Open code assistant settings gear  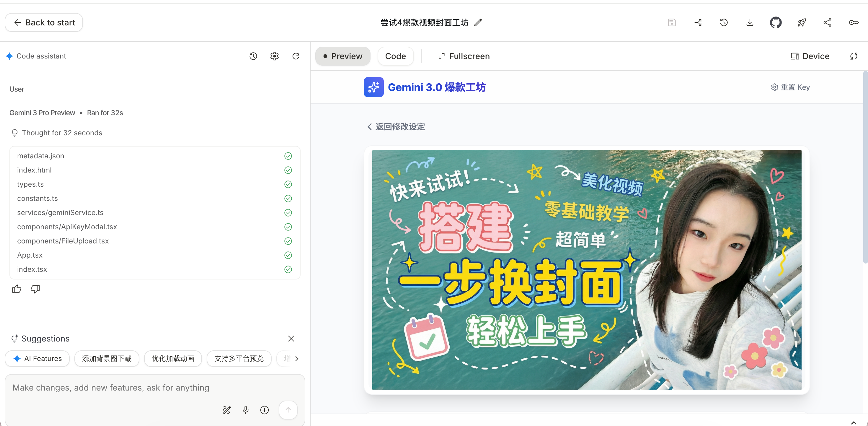click(x=274, y=56)
